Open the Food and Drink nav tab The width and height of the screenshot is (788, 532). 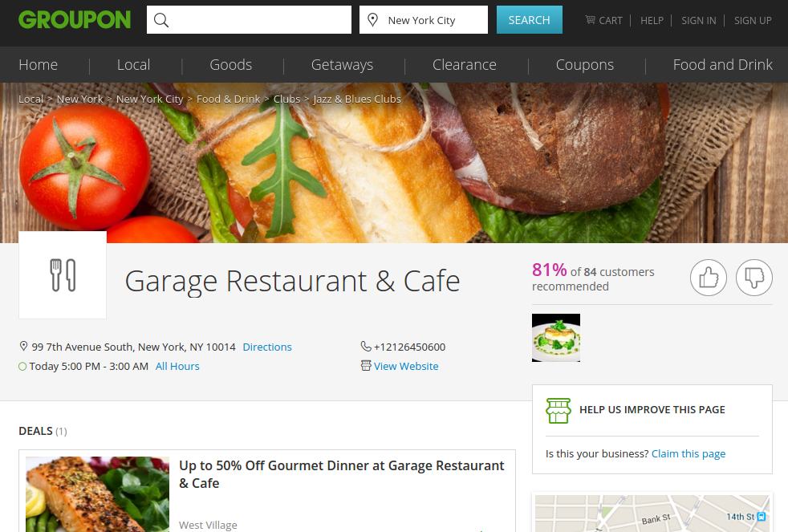click(x=723, y=65)
